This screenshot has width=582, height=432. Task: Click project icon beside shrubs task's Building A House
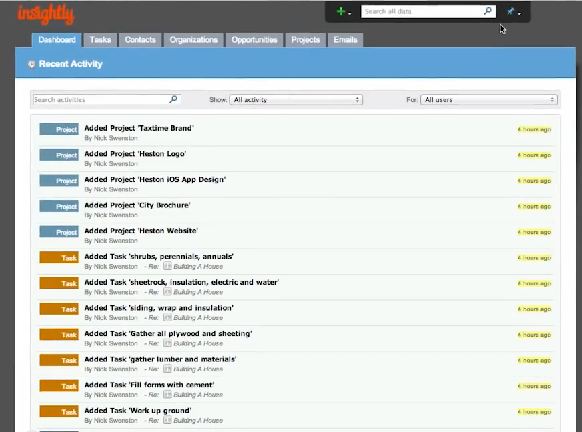pyautogui.click(x=167, y=266)
